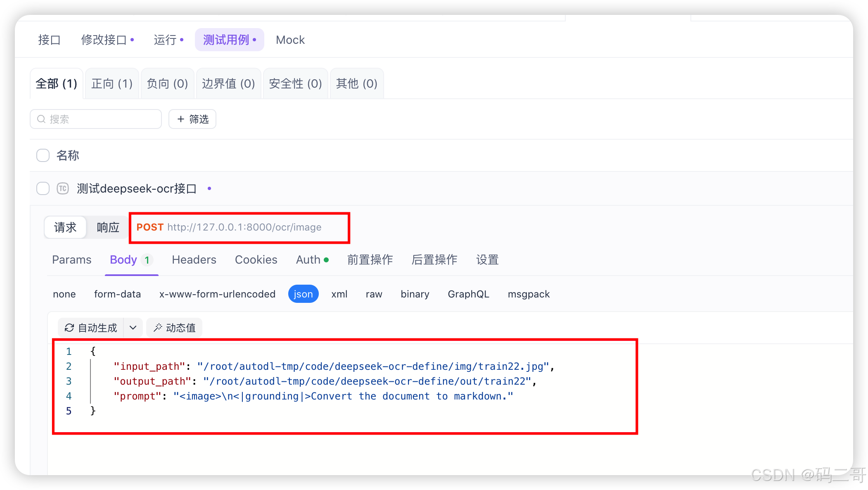Viewport: 868px width, 490px height.
Task: Switch to the 响应 tab
Action: pyautogui.click(x=108, y=227)
